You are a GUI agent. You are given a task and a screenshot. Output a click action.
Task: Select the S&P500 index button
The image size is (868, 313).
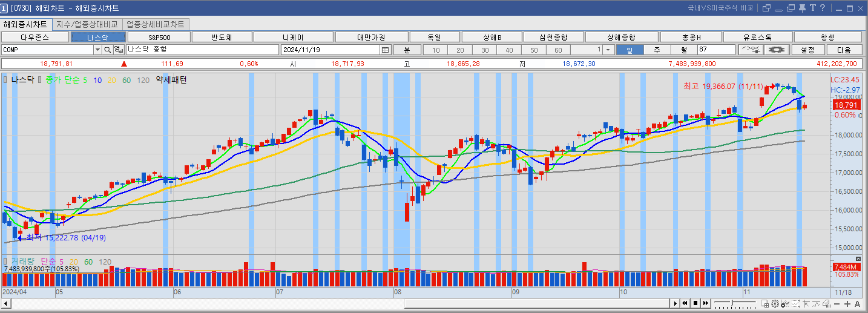click(159, 37)
